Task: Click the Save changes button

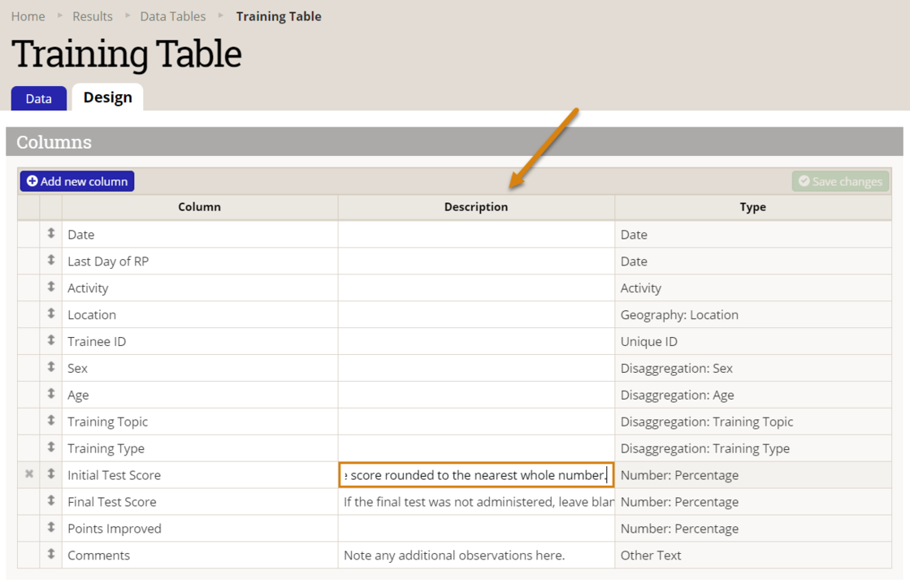Action: pos(840,180)
